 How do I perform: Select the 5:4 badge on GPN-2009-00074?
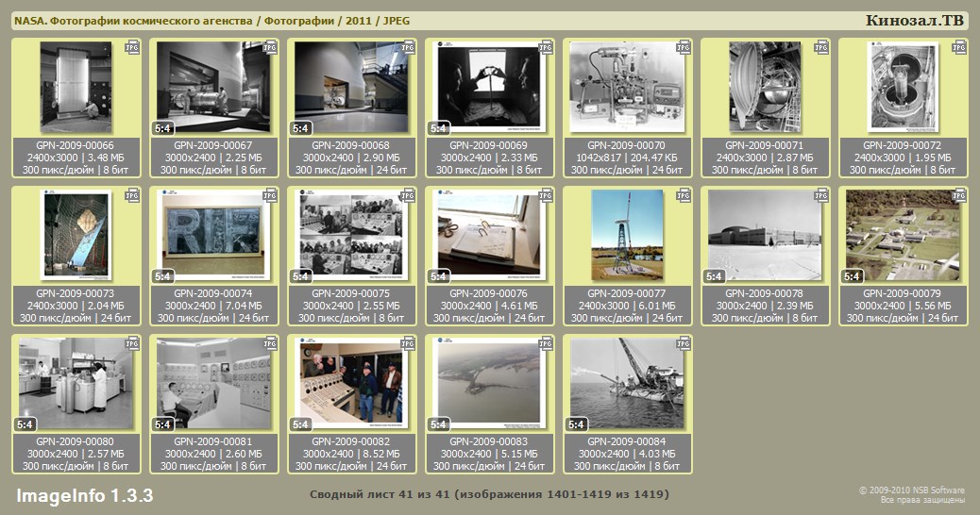(x=162, y=276)
